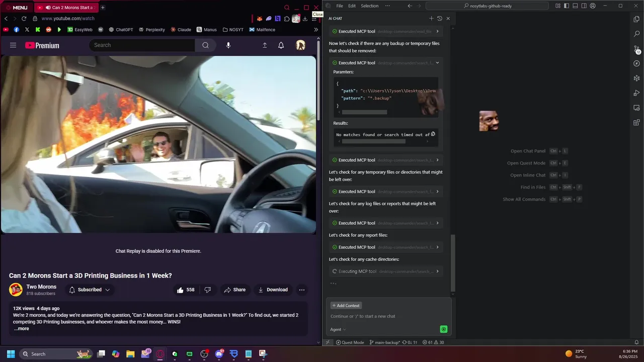Screen dimensions: 644x362
Task: Close the AI CHAT panel
Action: point(448,19)
